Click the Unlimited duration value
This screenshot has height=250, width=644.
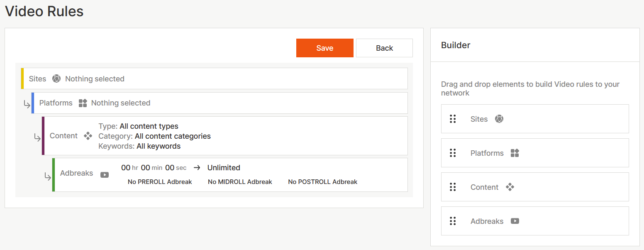tap(224, 168)
